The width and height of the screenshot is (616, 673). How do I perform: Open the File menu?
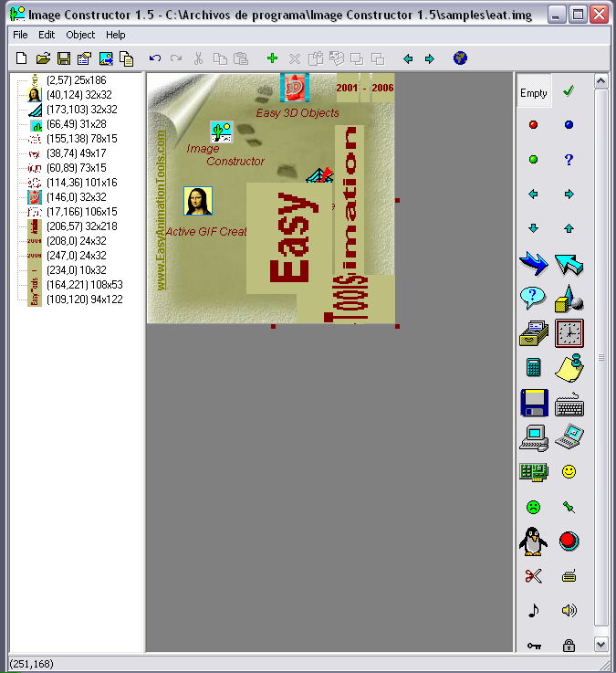coord(20,35)
